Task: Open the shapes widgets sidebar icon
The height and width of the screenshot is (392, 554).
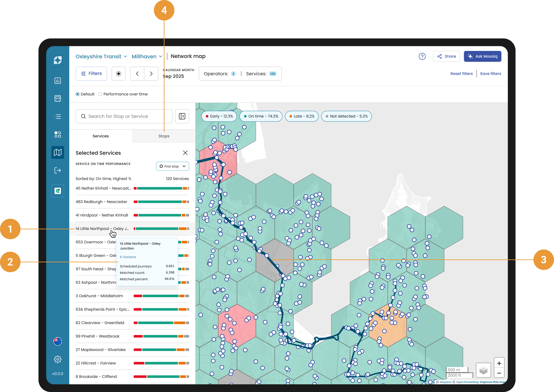Action: click(57, 135)
